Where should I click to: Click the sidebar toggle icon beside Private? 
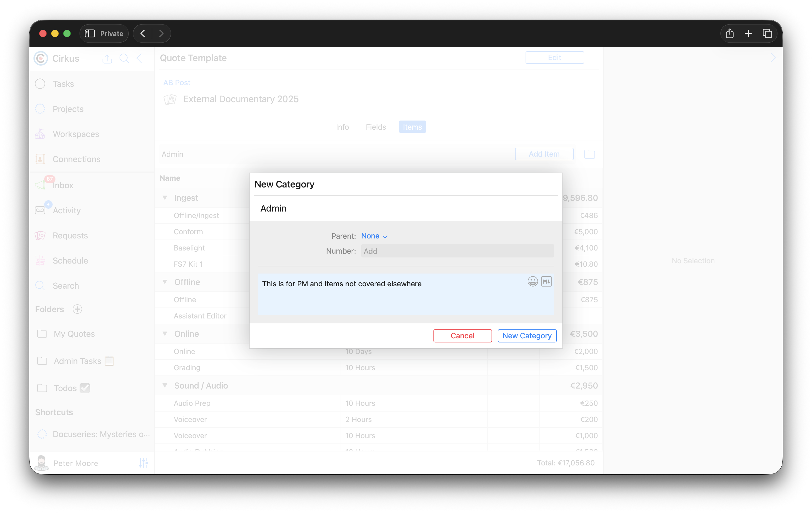pos(90,33)
